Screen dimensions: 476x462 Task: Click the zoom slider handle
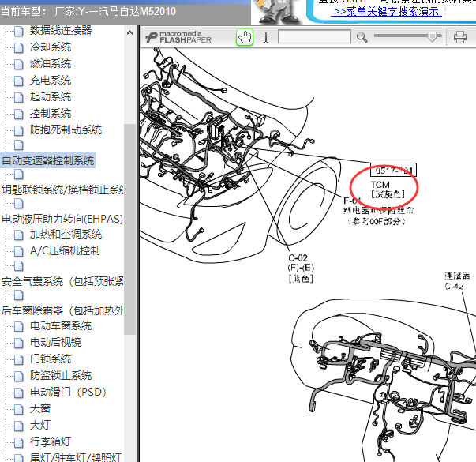click(x=432, y=36)
